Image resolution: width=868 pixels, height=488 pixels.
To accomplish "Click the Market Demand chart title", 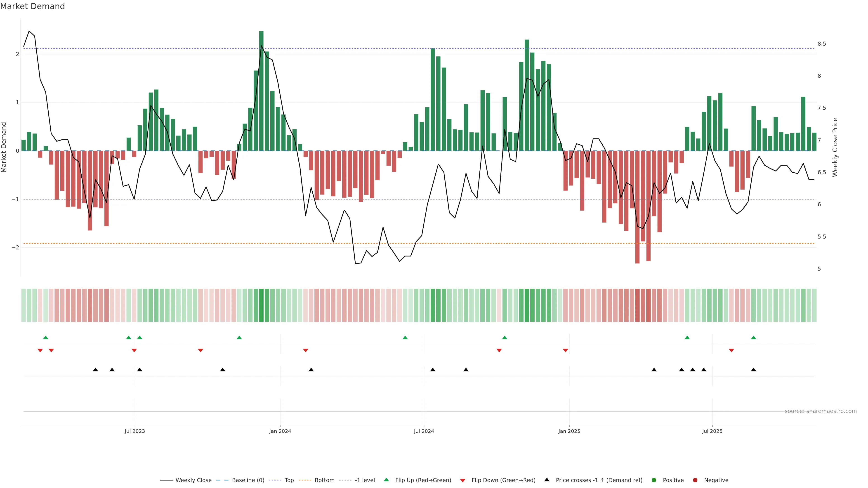I will click(32, 6).
